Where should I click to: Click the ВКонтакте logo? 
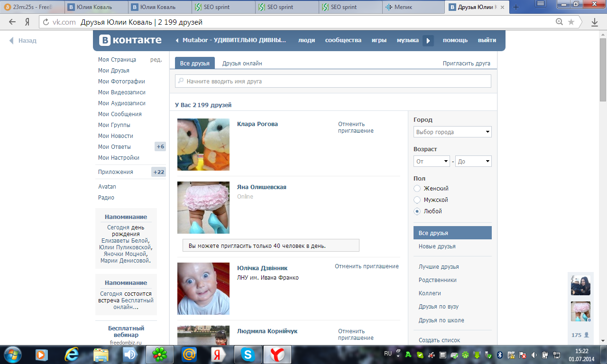pyautogui.click(x=130, y=40)
